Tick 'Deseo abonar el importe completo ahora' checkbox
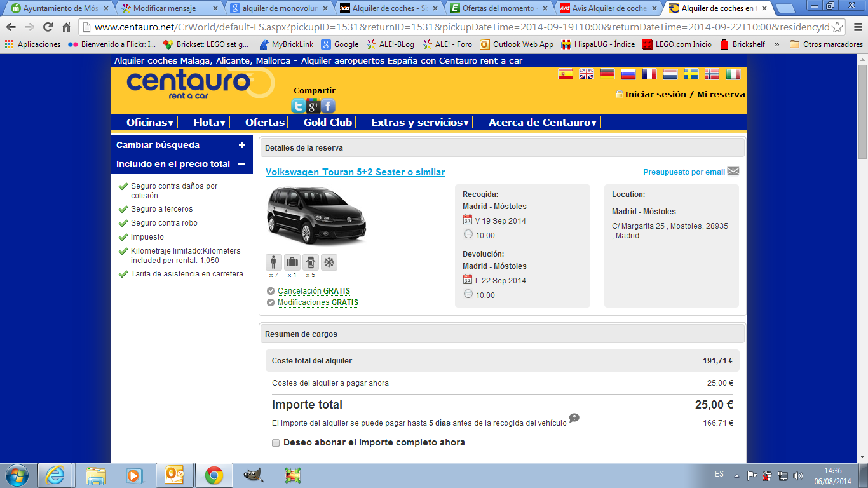This screenshot has height=488, width=868. pos(276,443)
